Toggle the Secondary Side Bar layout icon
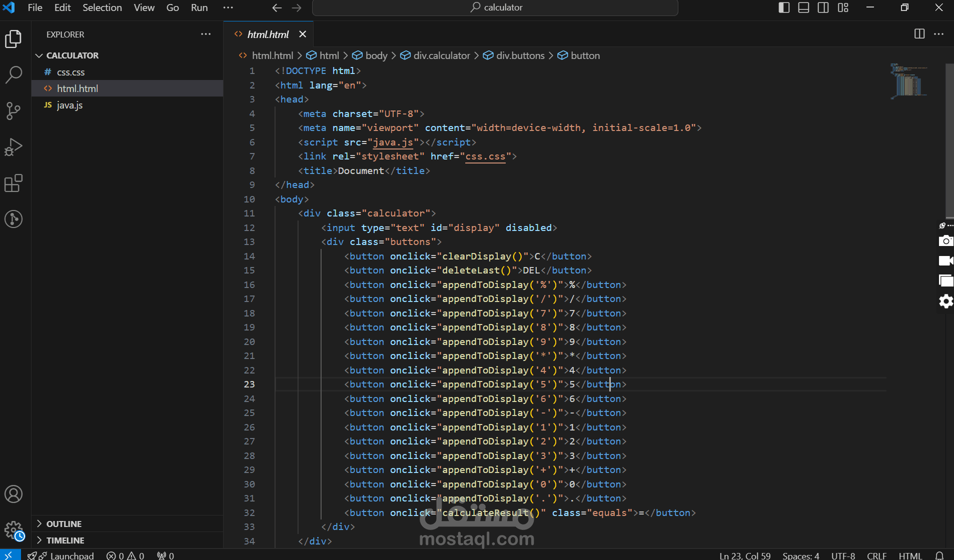This screenshot has width=954, height=560. (823, 7)
